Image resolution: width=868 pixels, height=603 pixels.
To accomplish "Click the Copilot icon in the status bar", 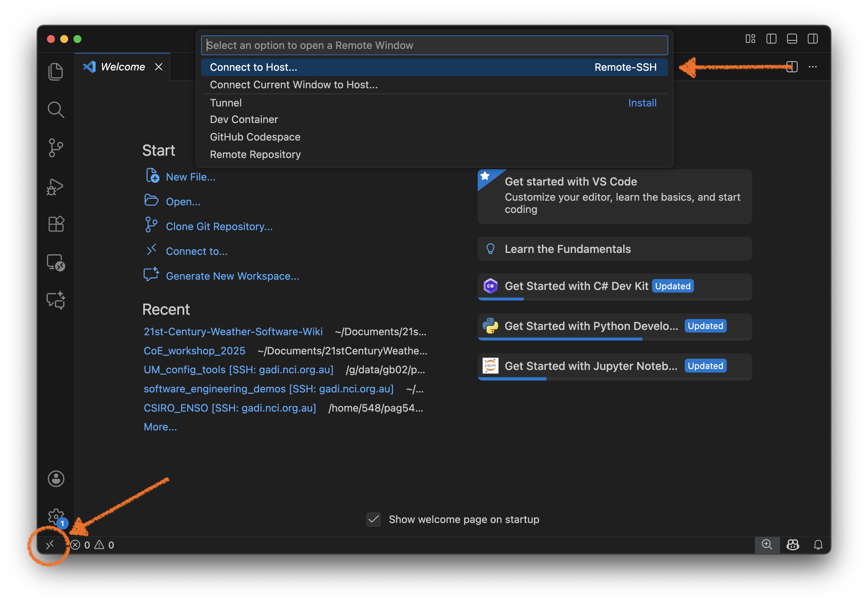I will (793, 544).
